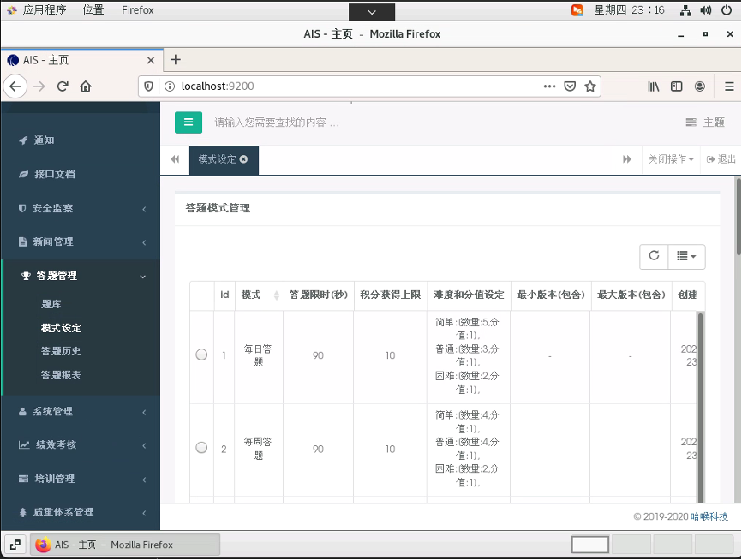
Task: Reload the page in Firefox
Action: 63,86
